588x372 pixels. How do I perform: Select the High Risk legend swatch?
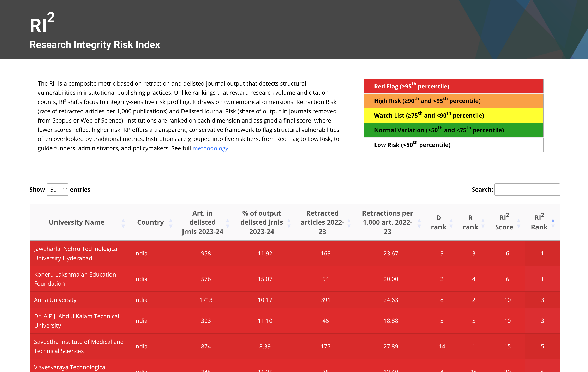point(454,101)
